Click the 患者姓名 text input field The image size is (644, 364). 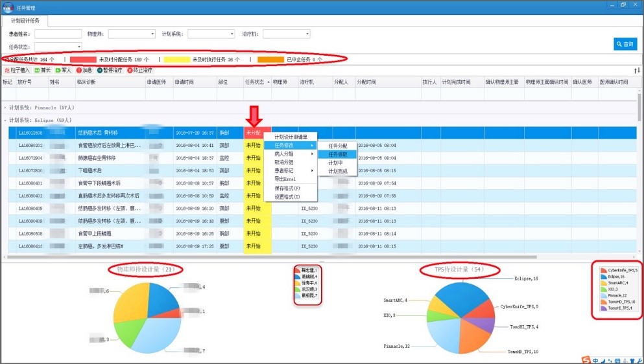(x=58, y=34)
